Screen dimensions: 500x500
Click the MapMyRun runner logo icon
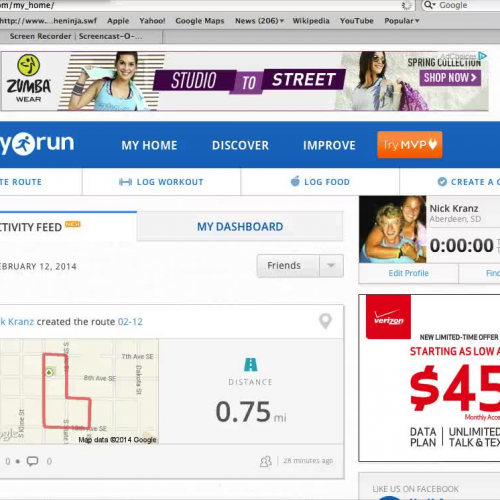click(24, 144)
